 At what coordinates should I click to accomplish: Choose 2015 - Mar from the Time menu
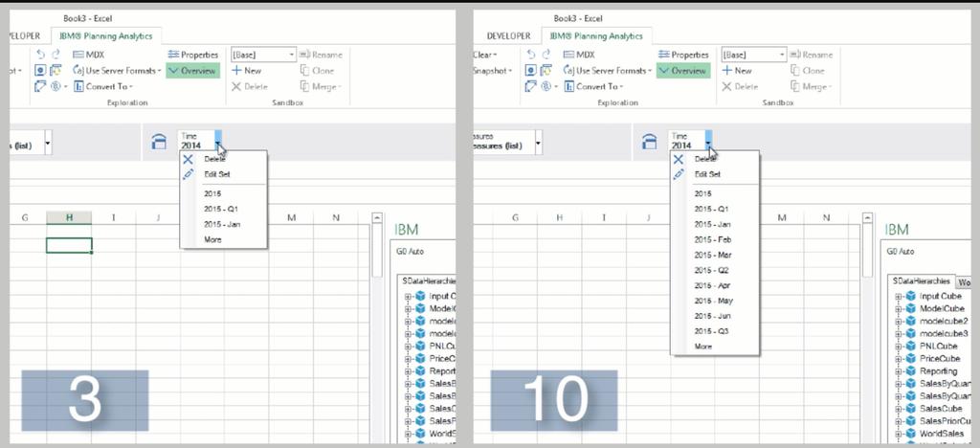(712, 255)
